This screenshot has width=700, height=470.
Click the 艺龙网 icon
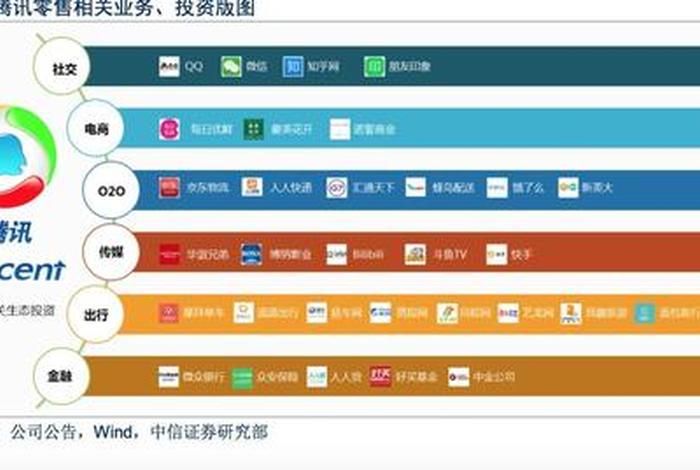point(508,313)
